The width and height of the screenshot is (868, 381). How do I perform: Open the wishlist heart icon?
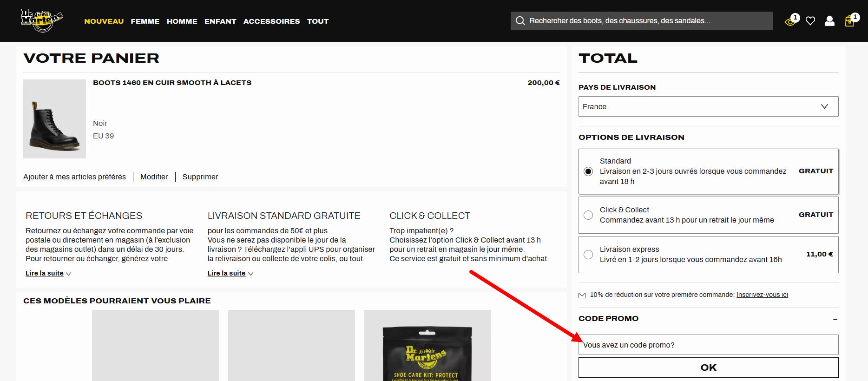(810, 21)
